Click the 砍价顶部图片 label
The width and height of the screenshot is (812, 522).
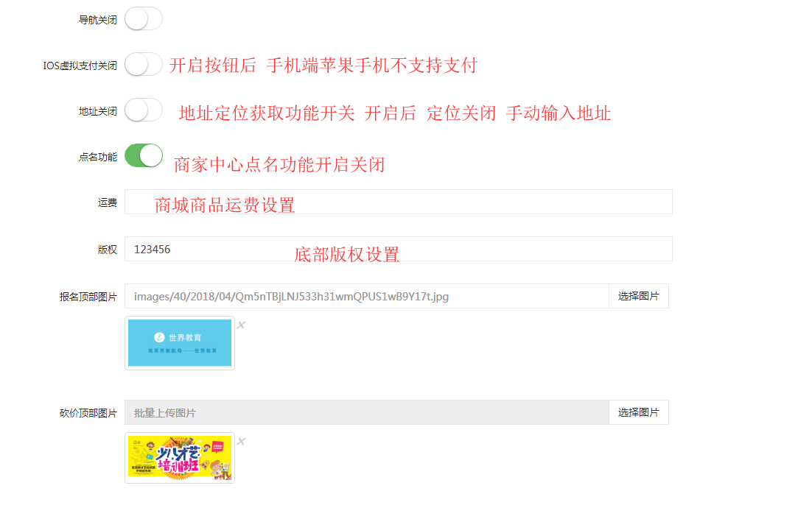(88, 413)
